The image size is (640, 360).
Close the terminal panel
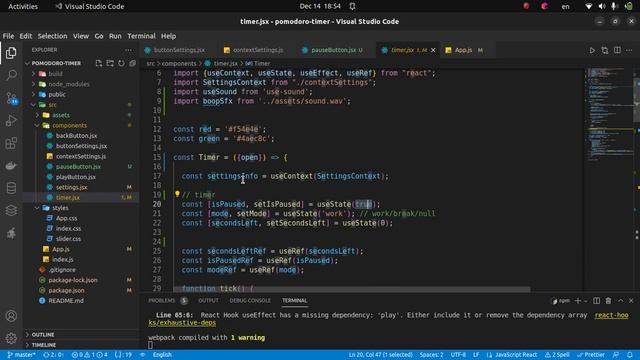[x=631, y=301]
